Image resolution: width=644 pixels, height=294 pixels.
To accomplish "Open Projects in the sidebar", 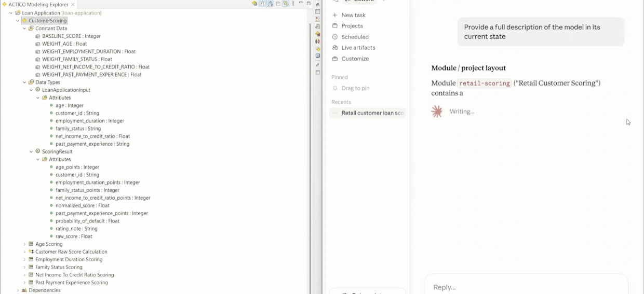I will pyautogui.click(x=352, y=26).
